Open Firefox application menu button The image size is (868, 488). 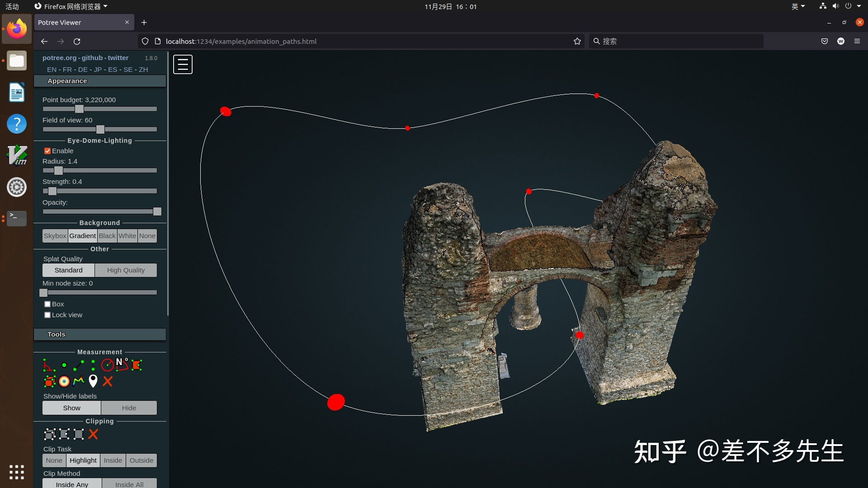point(857,41)
